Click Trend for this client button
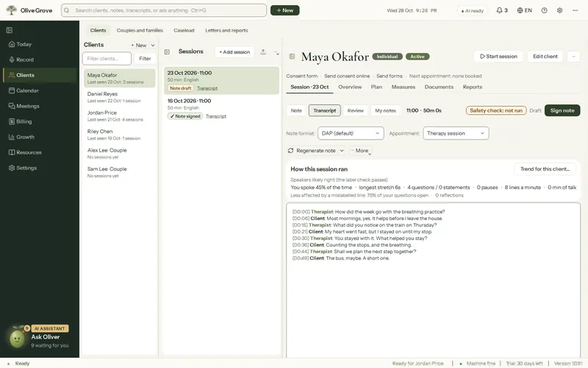This screenshot has width=588, height=368. 545,169
